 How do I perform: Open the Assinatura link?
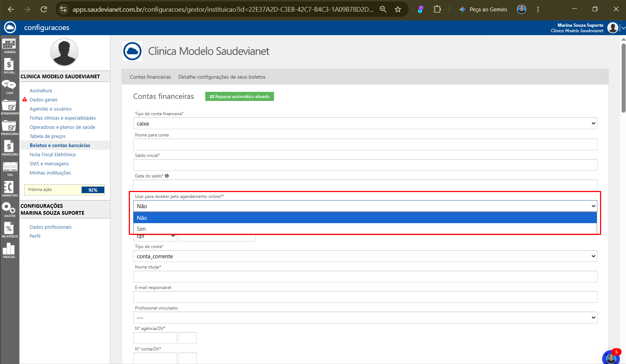pos(41,91)
